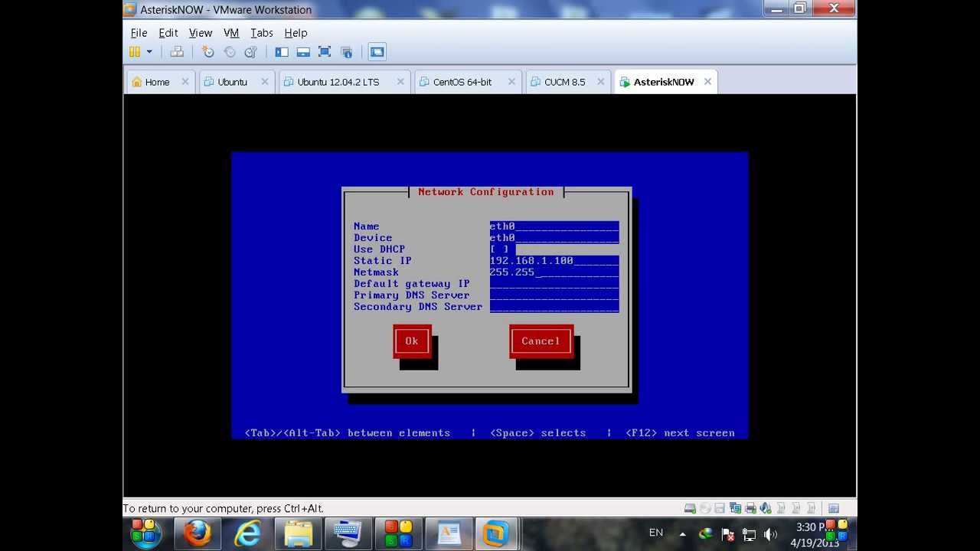The height and width of the screenshot is (551, 980).
Task: Close the CentOS 64-bit tab
Action: (512, 82)
